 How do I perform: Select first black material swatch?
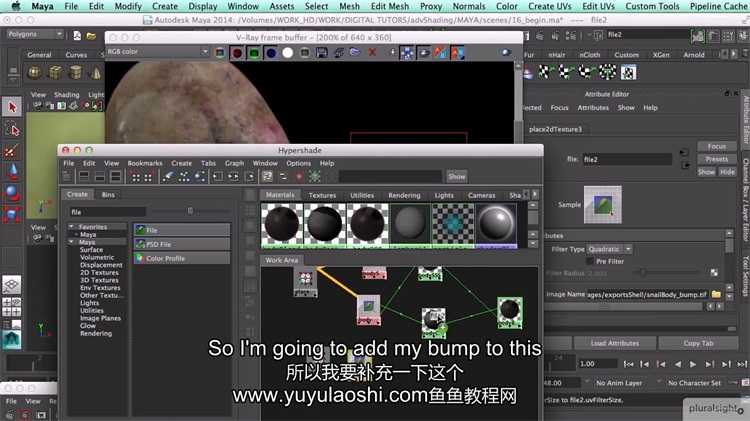[x=282, y=224]
